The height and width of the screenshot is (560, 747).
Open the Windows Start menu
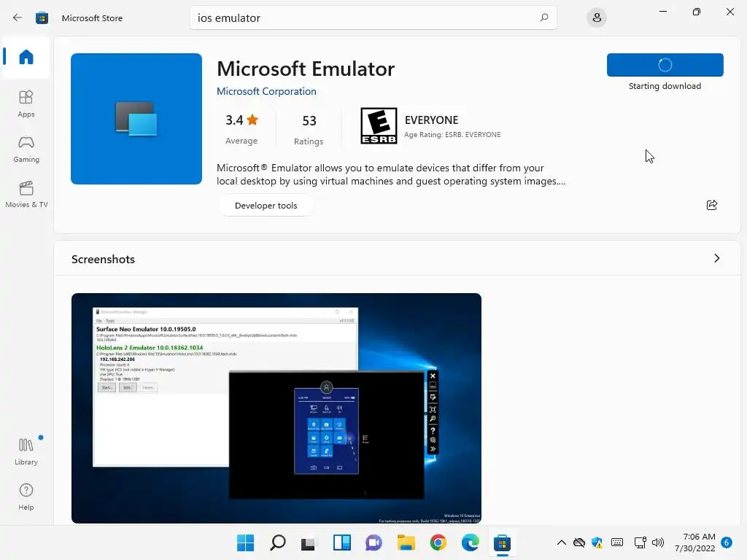coord(245,542)
